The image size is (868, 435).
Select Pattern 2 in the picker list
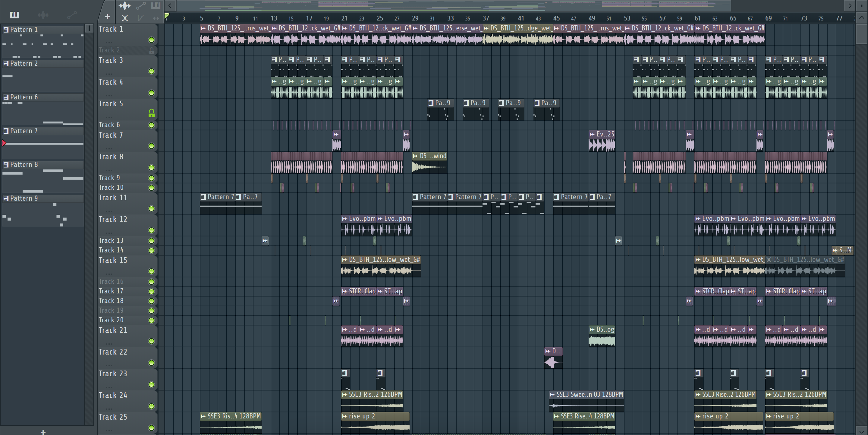[x=43, y=63]
